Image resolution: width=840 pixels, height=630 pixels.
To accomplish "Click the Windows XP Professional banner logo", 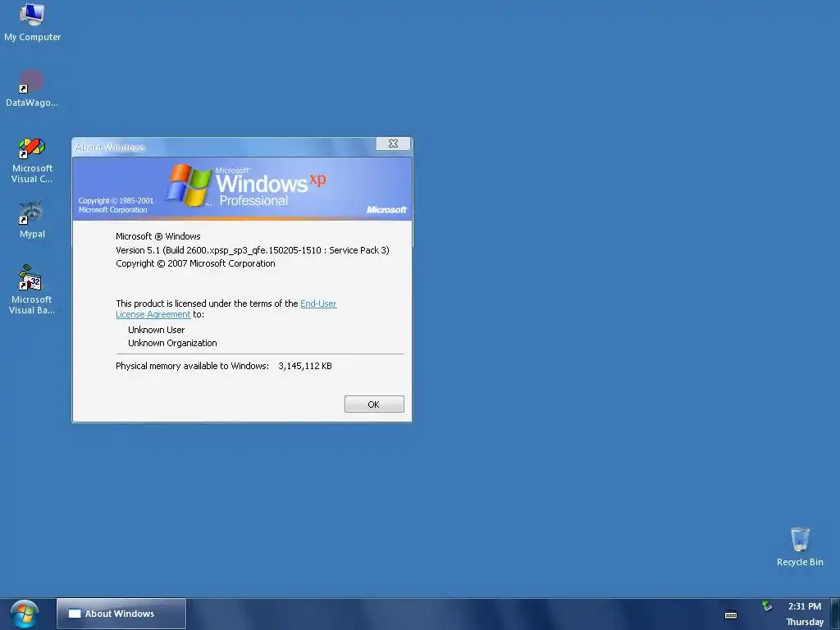I will [245, 185].
